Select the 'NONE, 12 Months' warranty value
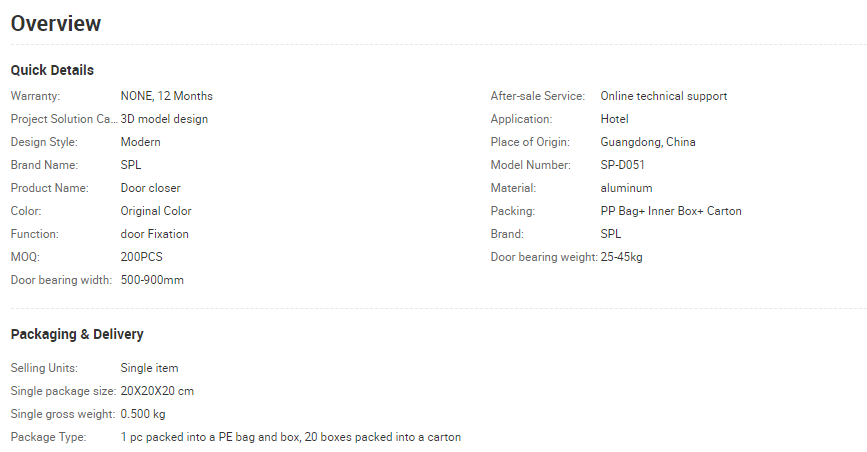The width and height of the screenshot is (867, 452). point(166,96)
